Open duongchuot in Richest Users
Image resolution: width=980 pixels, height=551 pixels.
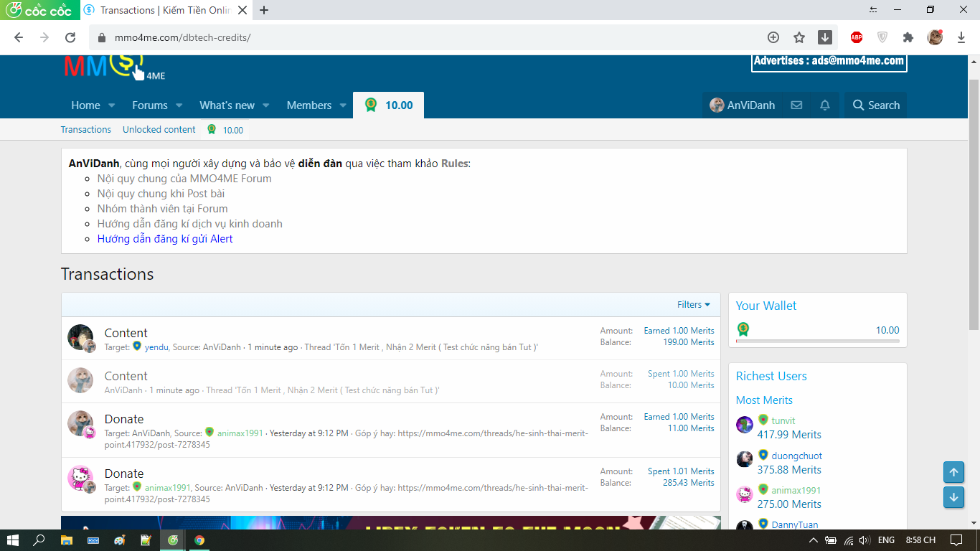point(797,456)
